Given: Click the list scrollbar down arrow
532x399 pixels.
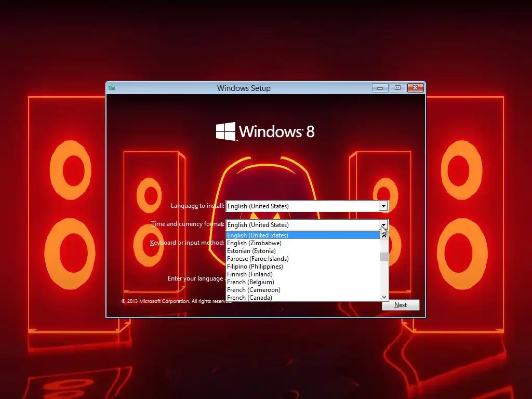Looking at the screenshot, I should point(384,297).
